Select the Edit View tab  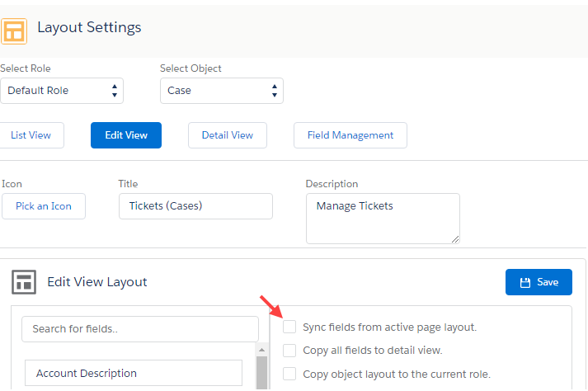(x=125, y=135)
